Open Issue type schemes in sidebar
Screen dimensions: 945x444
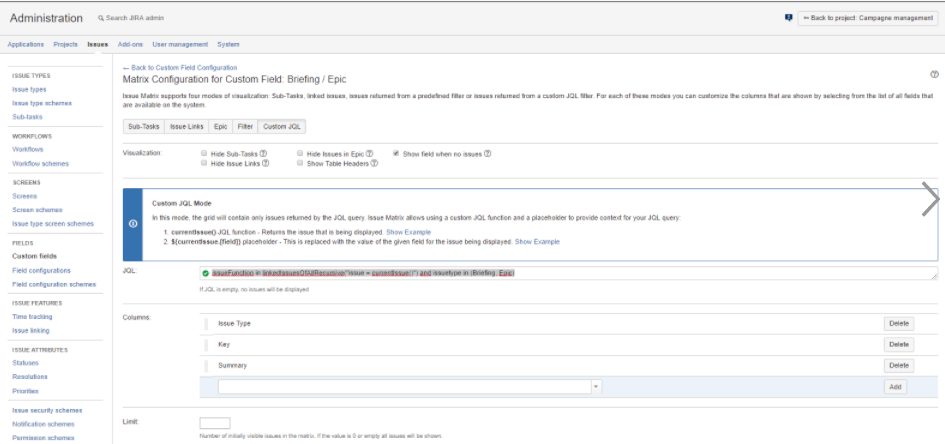[x=42, y=104]
